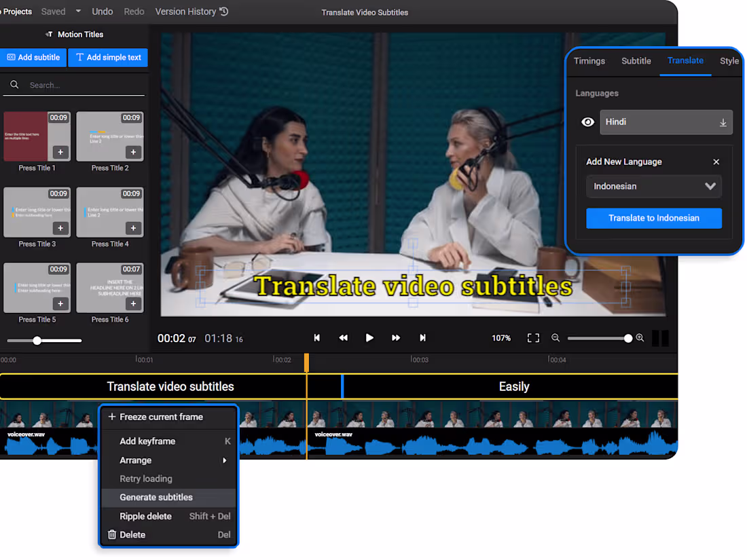Close the Add New Language panel
Screen dimensions: 747x560
(x=716, y=162)
